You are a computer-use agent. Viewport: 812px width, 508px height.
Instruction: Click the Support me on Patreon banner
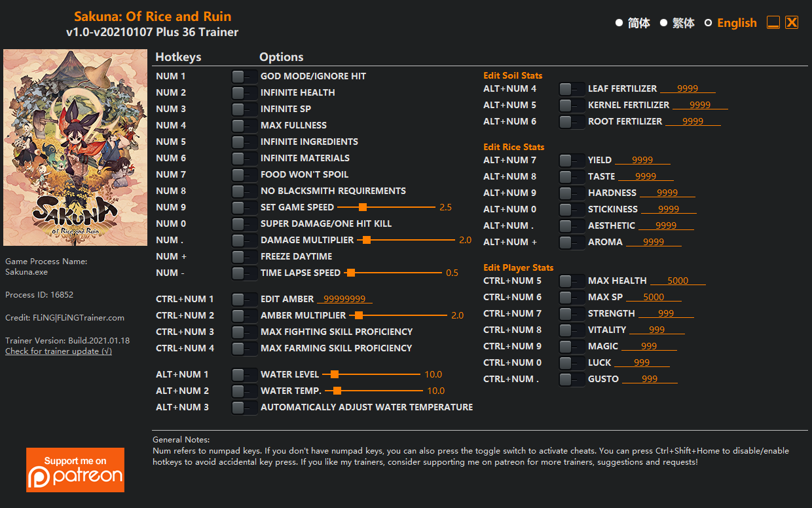(x=75, y=470)
